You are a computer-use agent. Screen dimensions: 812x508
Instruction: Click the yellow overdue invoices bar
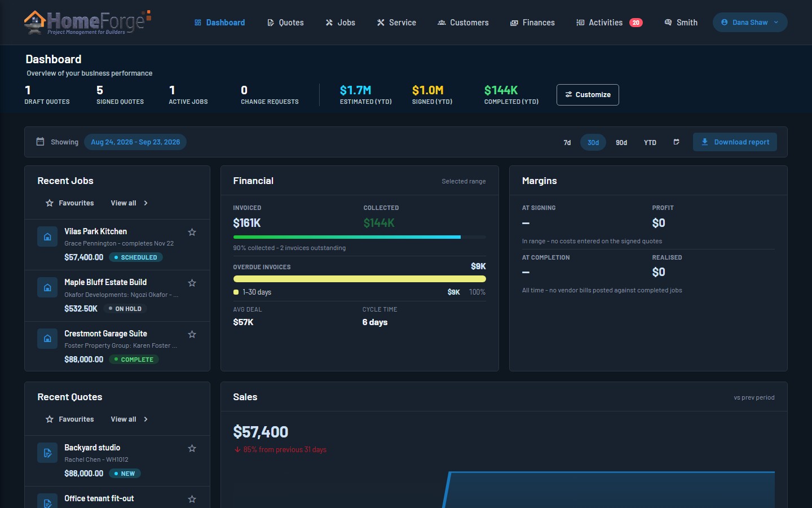point(359,279)
